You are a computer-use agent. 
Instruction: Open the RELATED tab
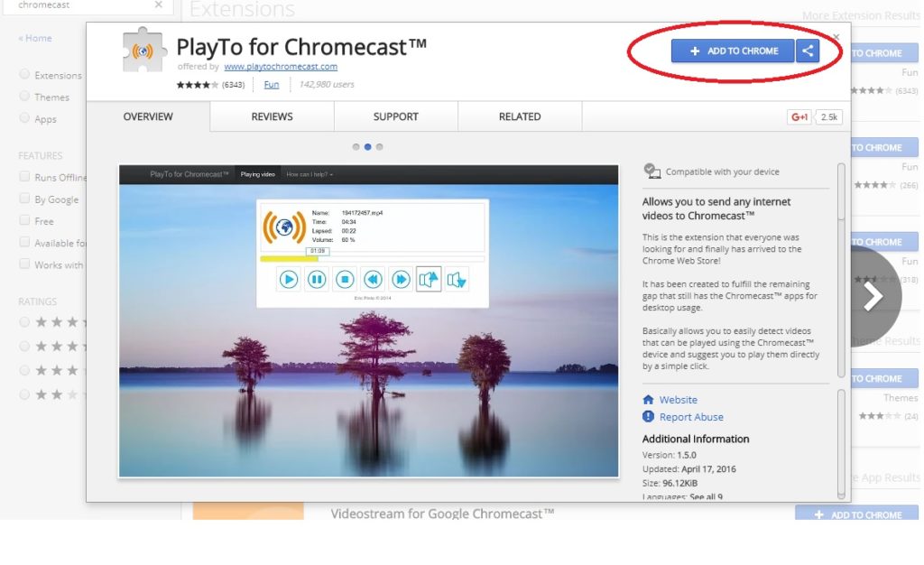(519, 116)
